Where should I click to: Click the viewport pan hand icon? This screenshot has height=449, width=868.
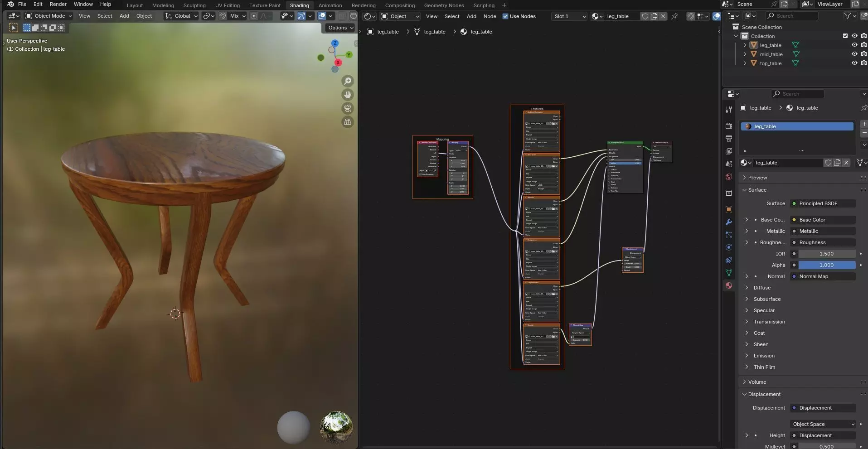pyautogui.click(x=348, y=95)
